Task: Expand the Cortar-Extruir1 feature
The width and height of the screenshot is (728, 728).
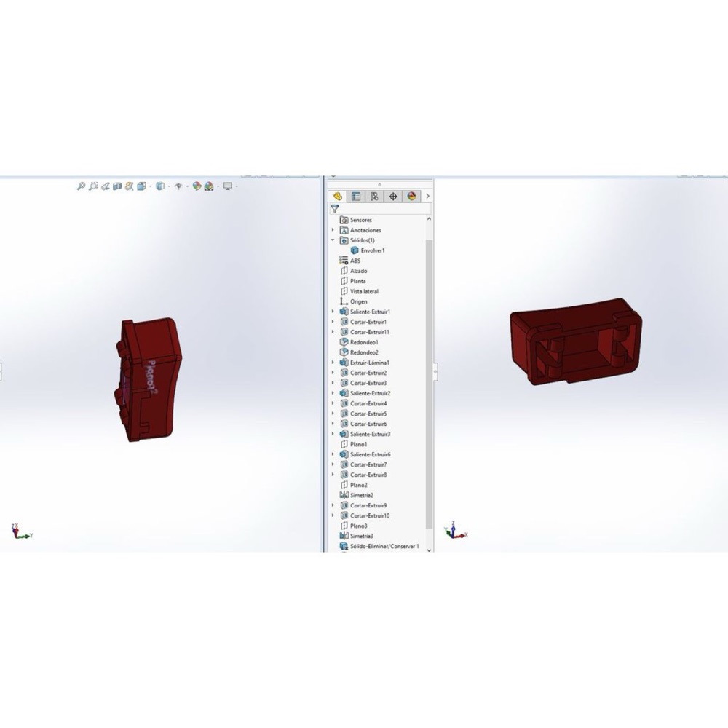Action: click(x=333, y=322)
